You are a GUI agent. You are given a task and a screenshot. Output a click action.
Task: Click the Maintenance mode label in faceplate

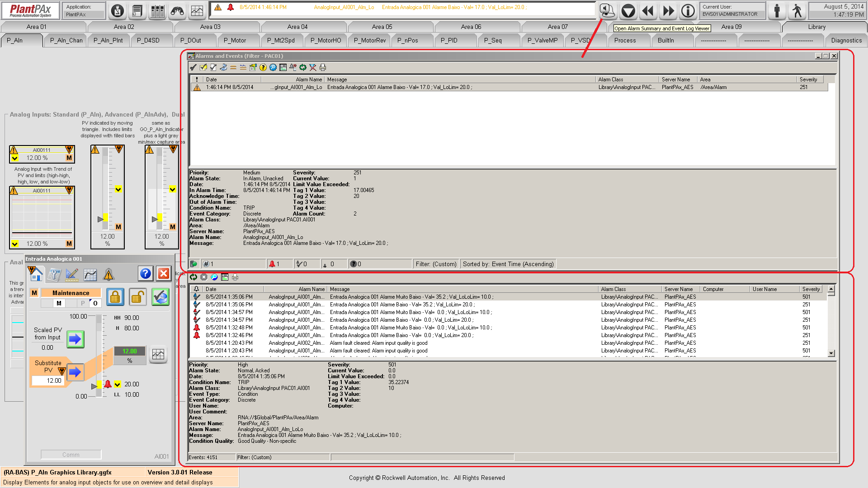71,293
